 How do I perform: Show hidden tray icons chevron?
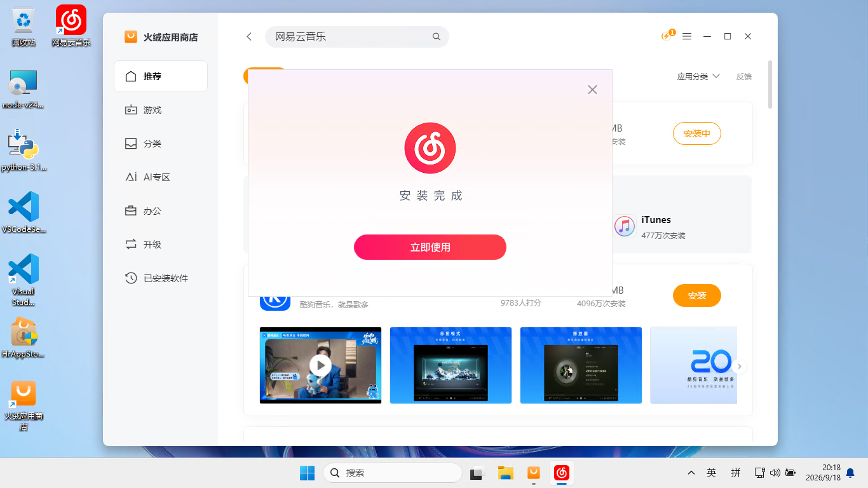coord(691,473)
